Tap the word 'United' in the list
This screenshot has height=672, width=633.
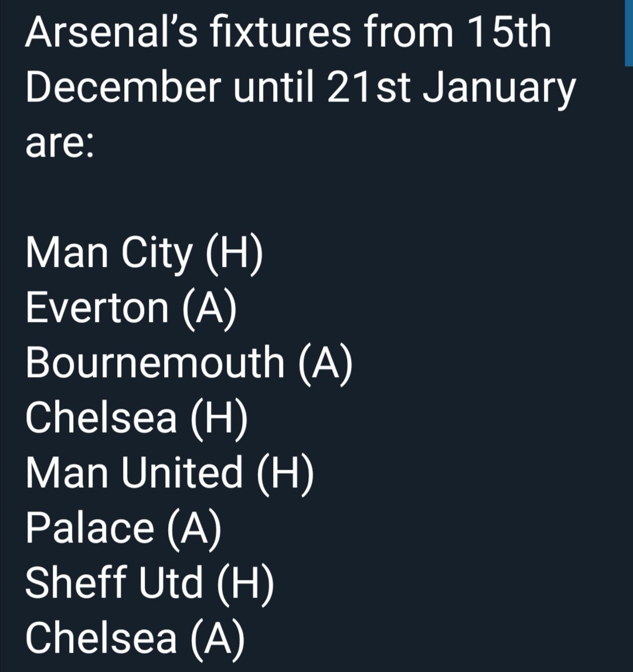[182, 472]
